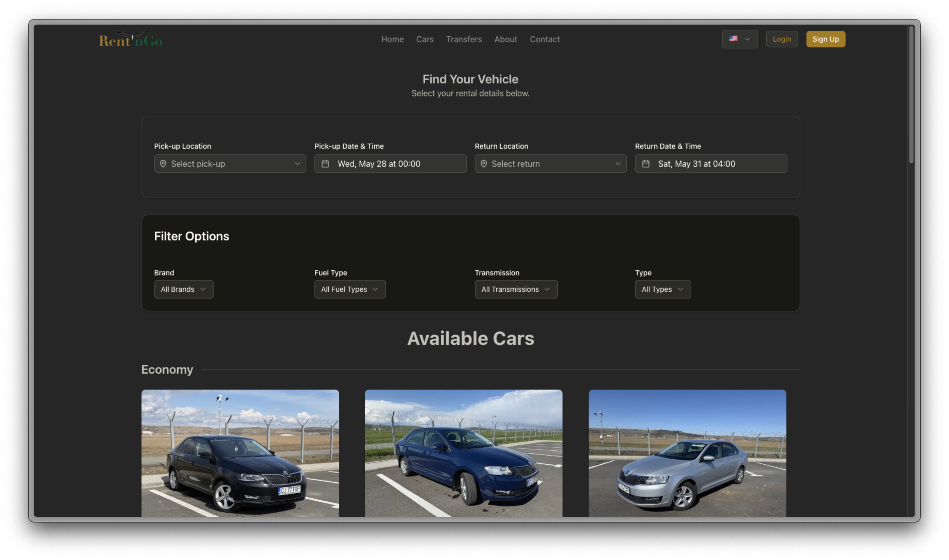The height and width of the screenshot is (560, 949).
Task: Click the Filter Options heading
Action: coord(192,236)
